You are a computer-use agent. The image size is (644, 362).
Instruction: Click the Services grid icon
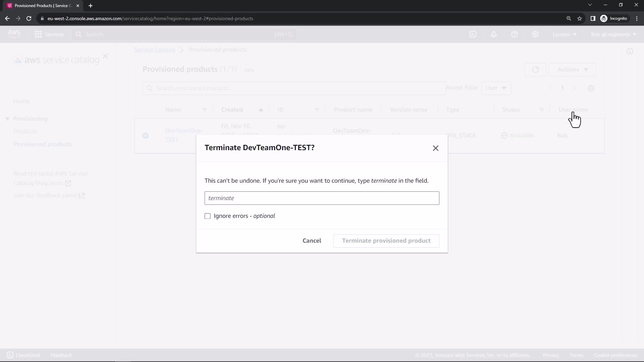click(38, 34)
